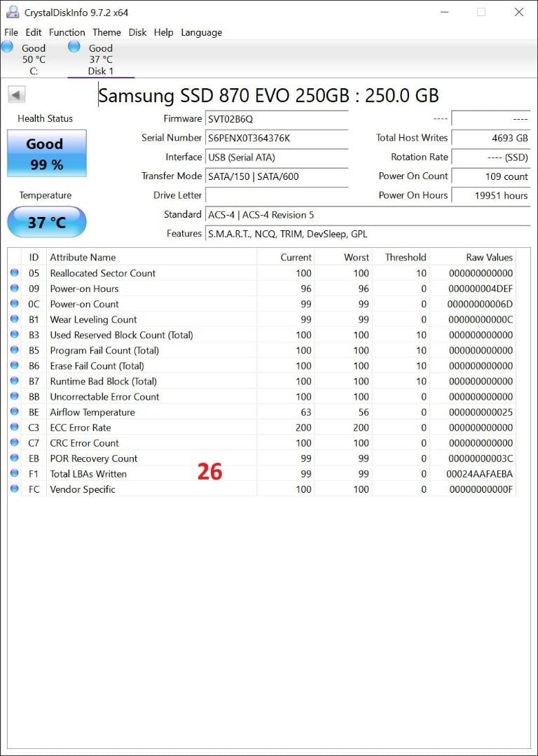Click status orb of Wear Leveling Count row
Viewport: 538px width, 756px height.
[15, 318]
